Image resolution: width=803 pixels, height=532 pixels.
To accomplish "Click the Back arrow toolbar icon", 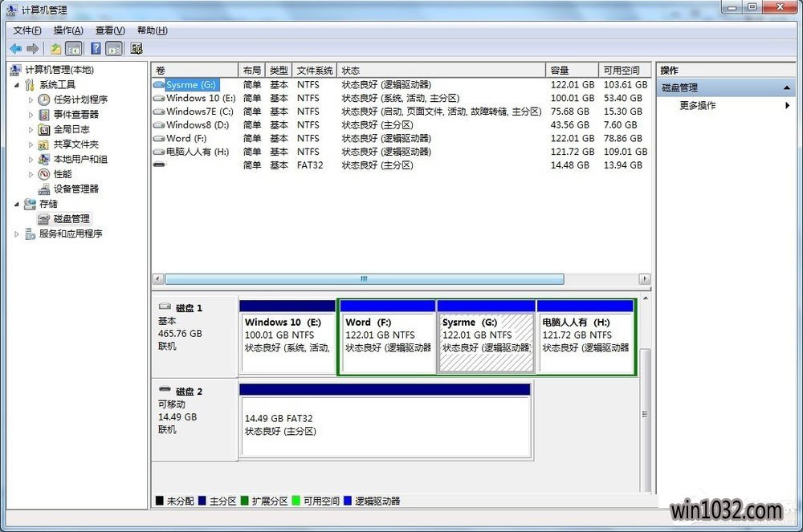I will coord(15,49).
